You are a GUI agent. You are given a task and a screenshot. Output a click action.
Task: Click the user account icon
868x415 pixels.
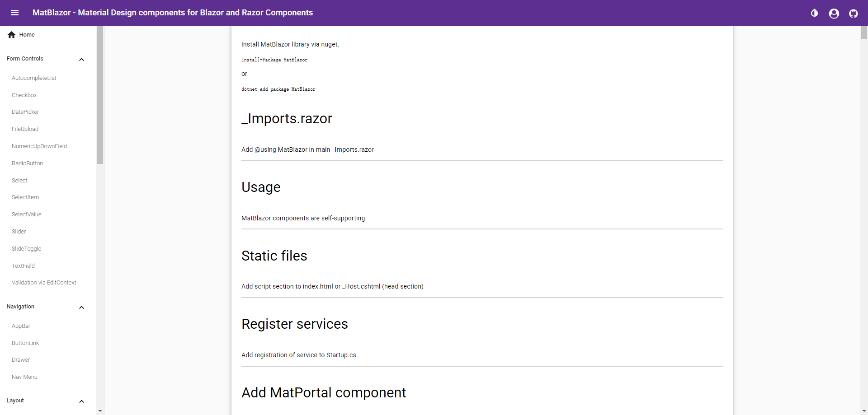[x=834, y=14]
